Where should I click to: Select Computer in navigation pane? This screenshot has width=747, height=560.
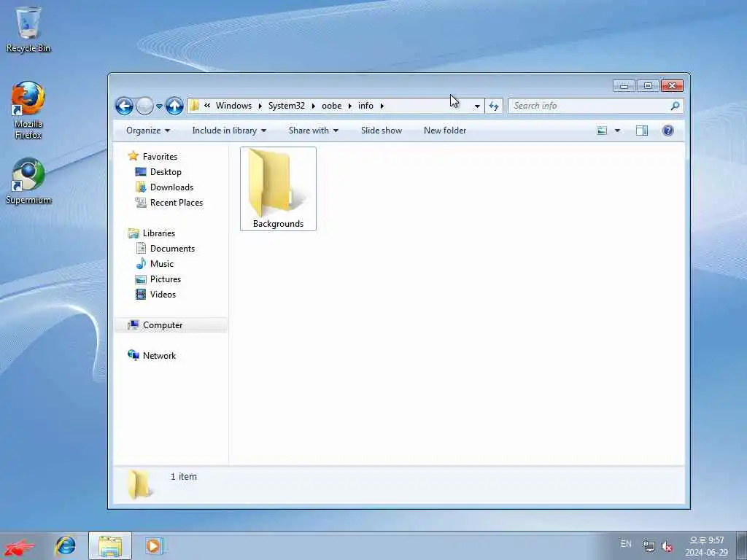163,325
